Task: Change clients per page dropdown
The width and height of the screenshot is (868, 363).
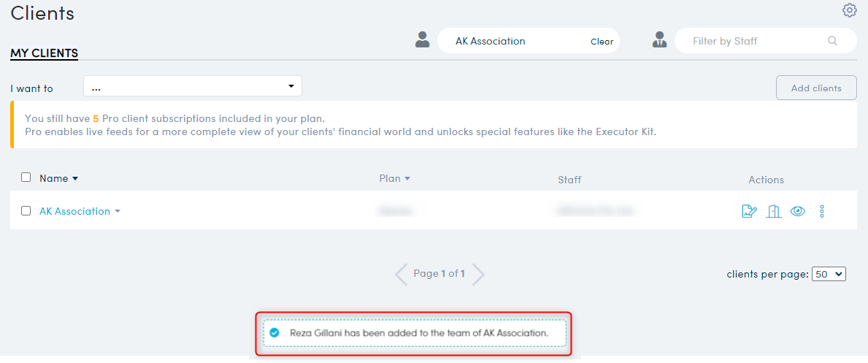Action: pos(829,274)
